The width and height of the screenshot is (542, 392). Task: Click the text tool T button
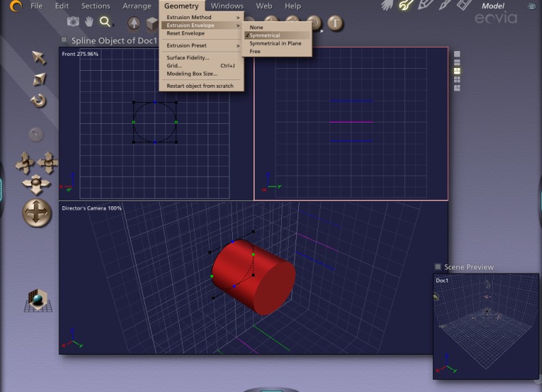334,23
